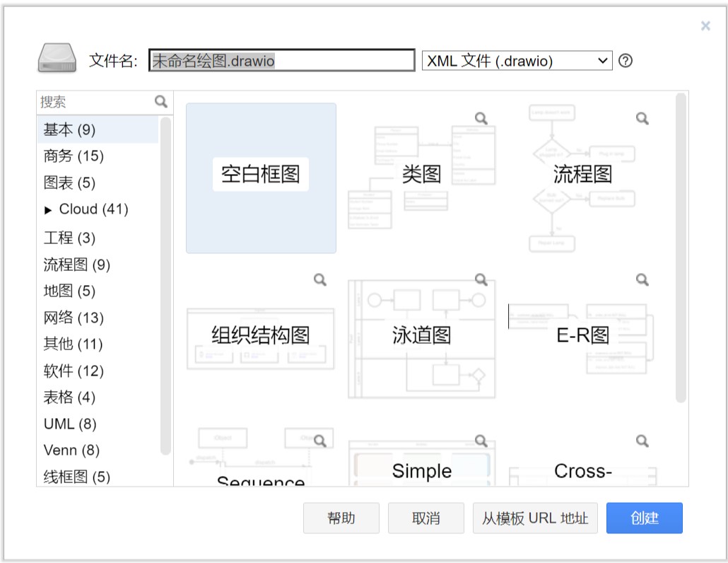
Task: Select the 地图 (5) category
Action: [x=98, y=291]
